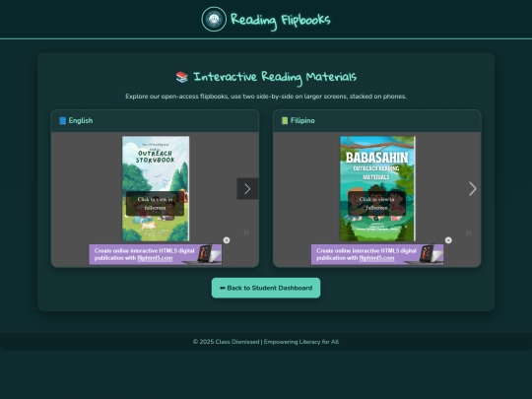Jump to last page of Filipino flipbook
This screenshot has height=399, width=532.
coord(468,233)
